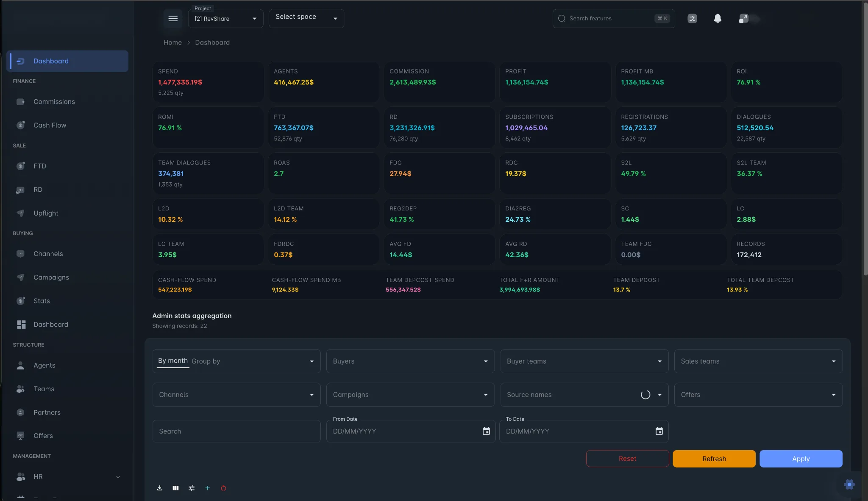The height and width of the screenshot is (501, 868).
Task: Click the green plus add icon
Action: [x=208, y=488]
